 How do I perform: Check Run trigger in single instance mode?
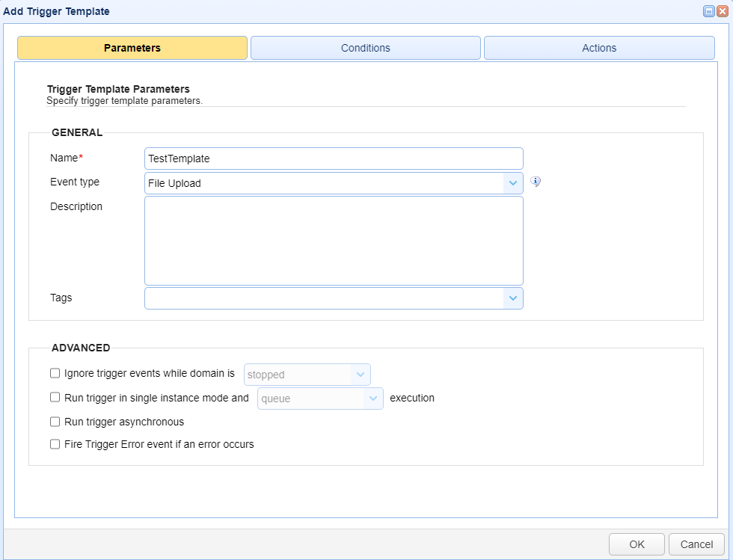55,397
